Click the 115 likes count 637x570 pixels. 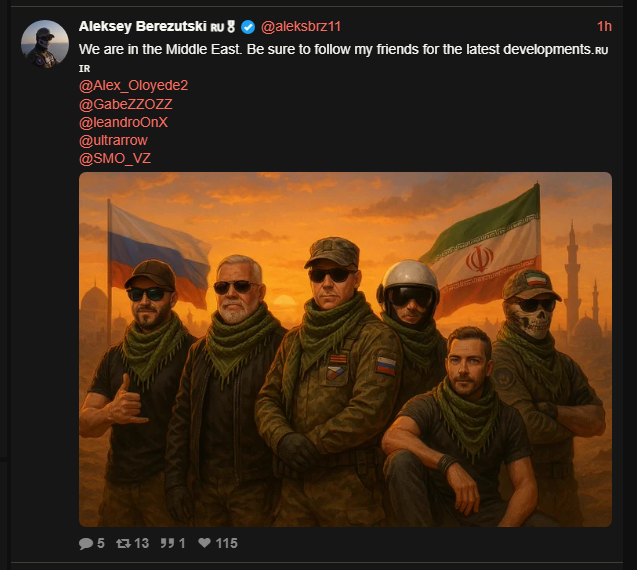click(226, 543)
